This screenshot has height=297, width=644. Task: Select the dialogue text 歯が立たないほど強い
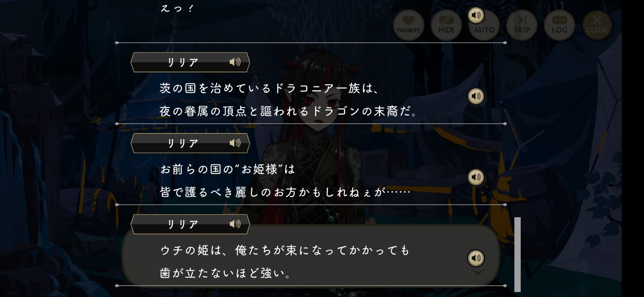pos(225,273)
